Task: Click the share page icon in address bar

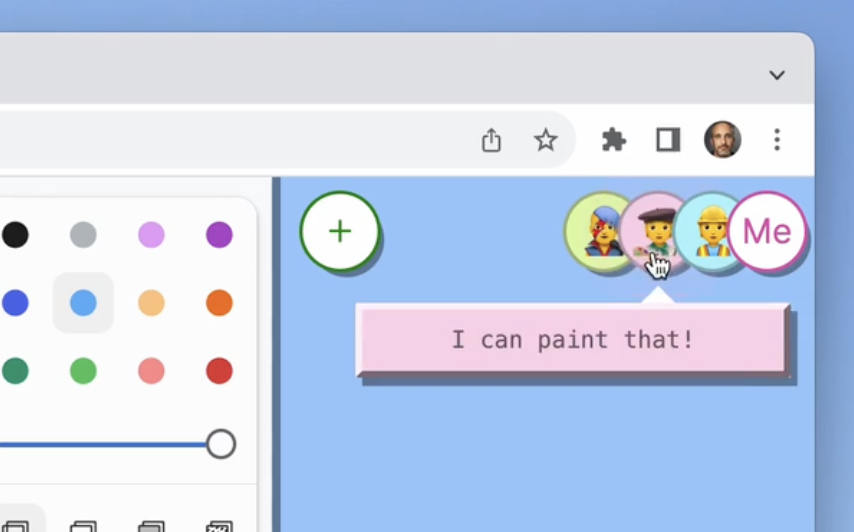Action: pos(491,140)
